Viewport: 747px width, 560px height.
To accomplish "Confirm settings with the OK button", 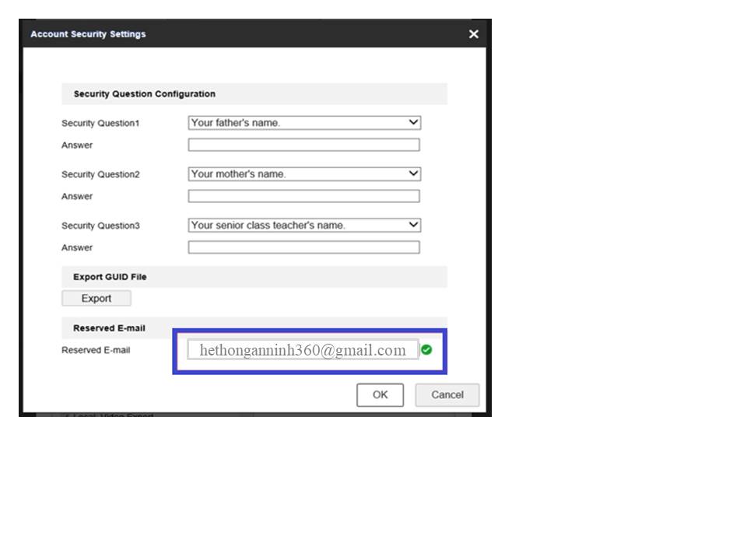I will [x=380, y=395].
